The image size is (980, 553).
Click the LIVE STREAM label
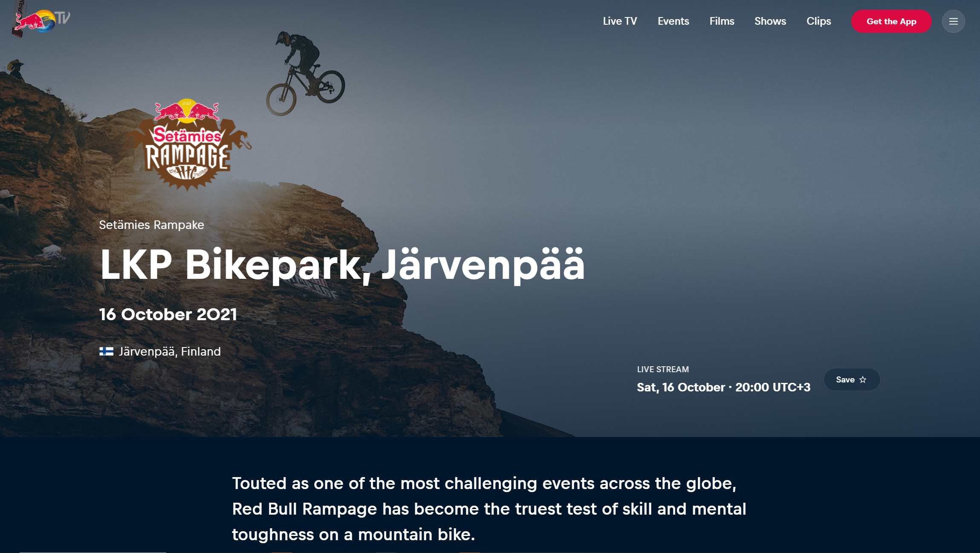tap(662, 369)
